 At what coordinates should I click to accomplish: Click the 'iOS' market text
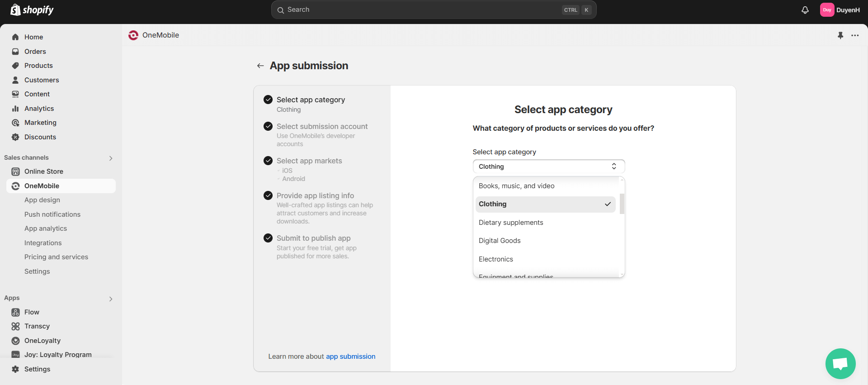pyautogui.click(x=288, y=171)
